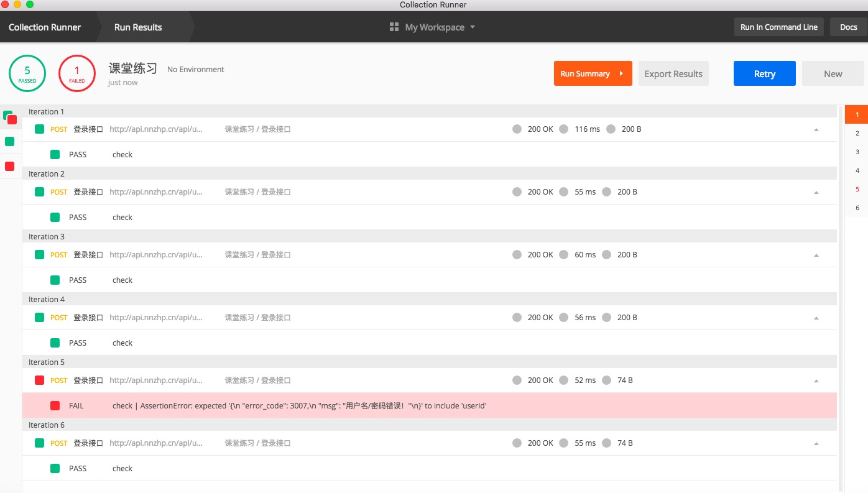This screenshot has height=493, width=868.
Task: Click the red failure marker in the left margin
Action: pos(9,166)
